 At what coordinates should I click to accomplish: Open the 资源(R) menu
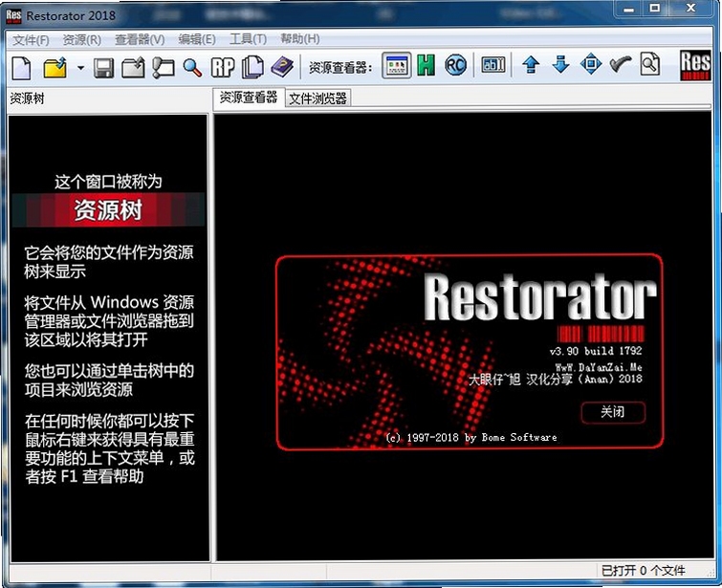82,40
